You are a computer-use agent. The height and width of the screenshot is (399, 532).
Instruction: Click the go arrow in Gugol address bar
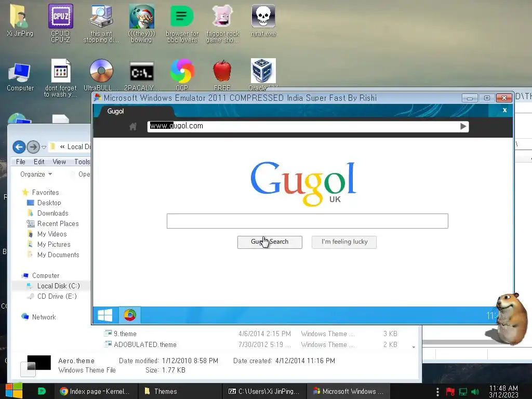463,127
